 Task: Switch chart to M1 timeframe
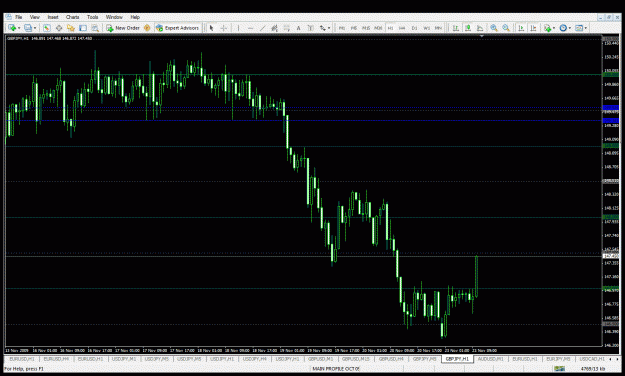pos(342,28)
